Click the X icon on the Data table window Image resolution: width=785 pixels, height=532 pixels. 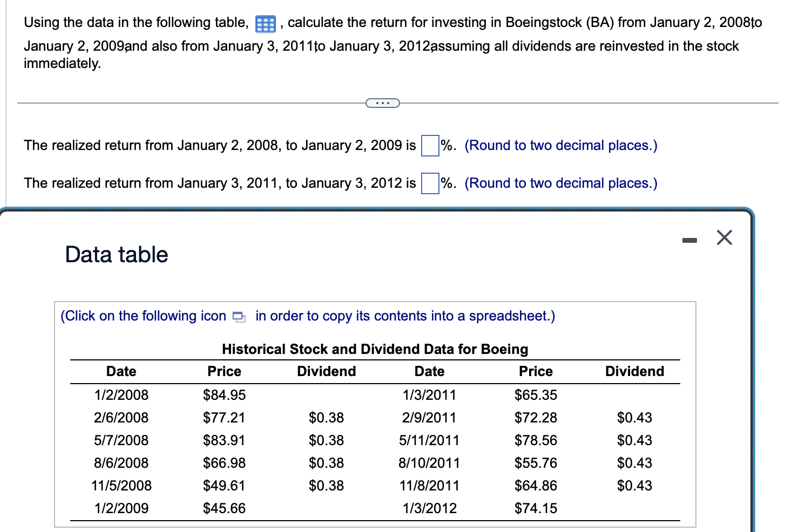[x=724, y=237]
